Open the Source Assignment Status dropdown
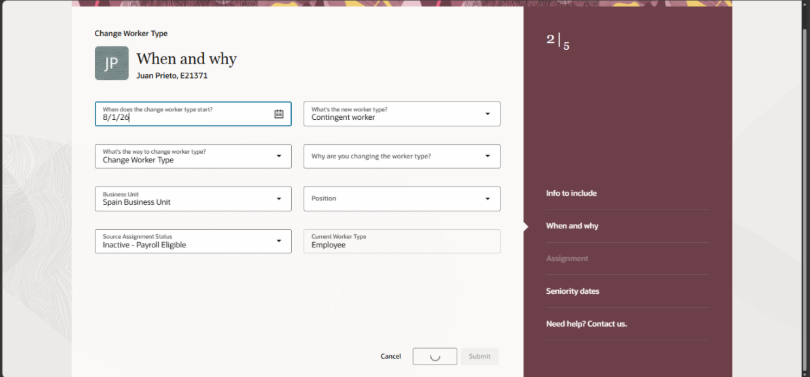Image resolution: width=810 pixels, height=377 pixels. (193, 241)
